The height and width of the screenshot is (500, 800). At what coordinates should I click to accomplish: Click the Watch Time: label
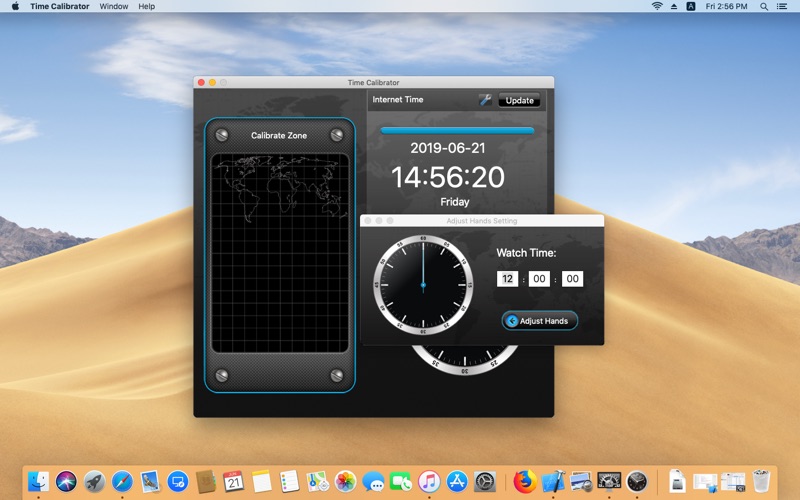526,253
